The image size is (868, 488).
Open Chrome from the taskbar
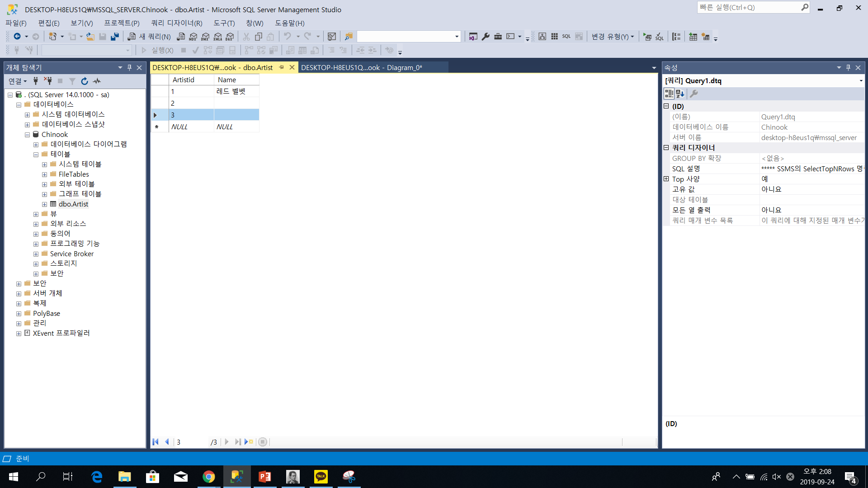pyautogui.click(x=209, y=477)
